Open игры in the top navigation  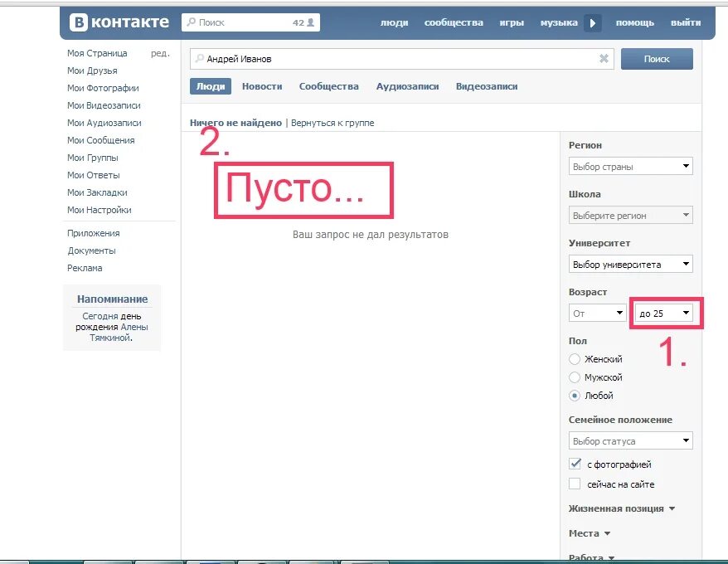[x=512, y=22]
